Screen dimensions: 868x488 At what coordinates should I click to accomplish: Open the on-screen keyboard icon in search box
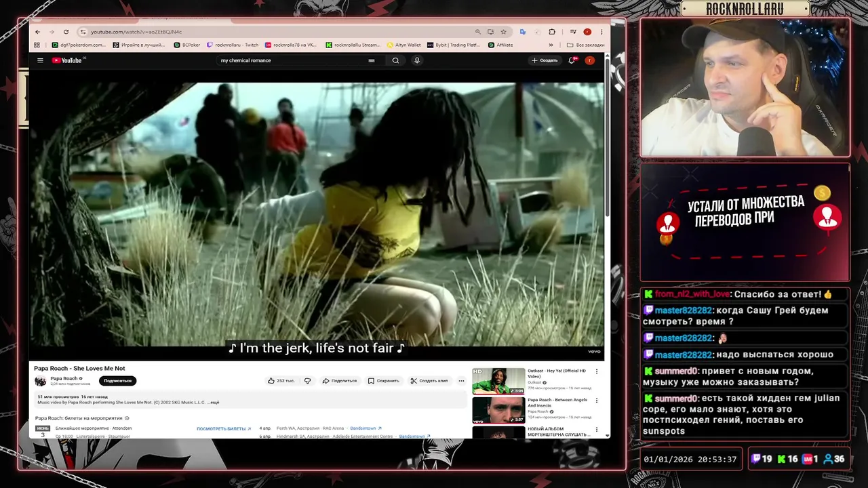[371, 60]
